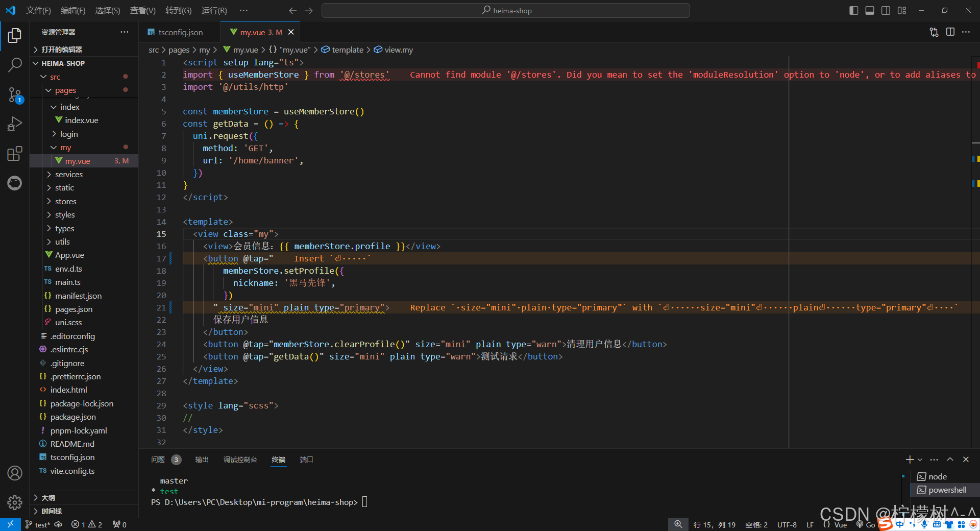Open the Search view in activity bar
The height and width of the screenshot is (531, 980).
tap(15, 65)
